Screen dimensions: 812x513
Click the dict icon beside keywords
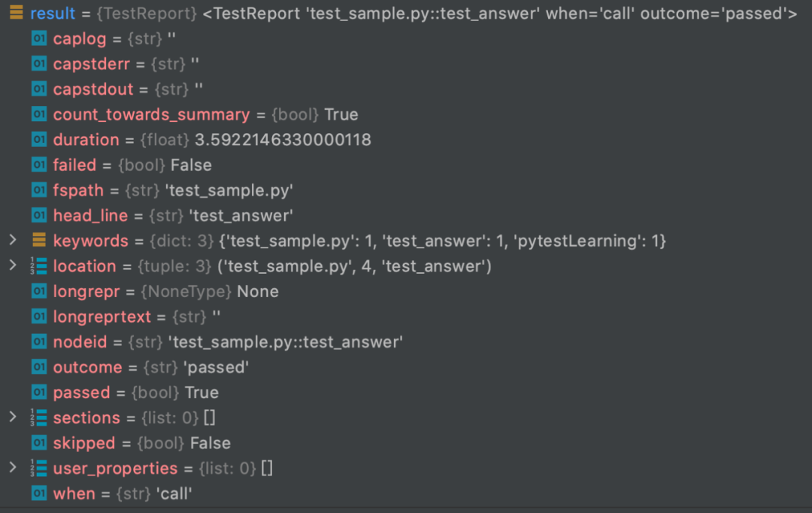pos(39,241)
